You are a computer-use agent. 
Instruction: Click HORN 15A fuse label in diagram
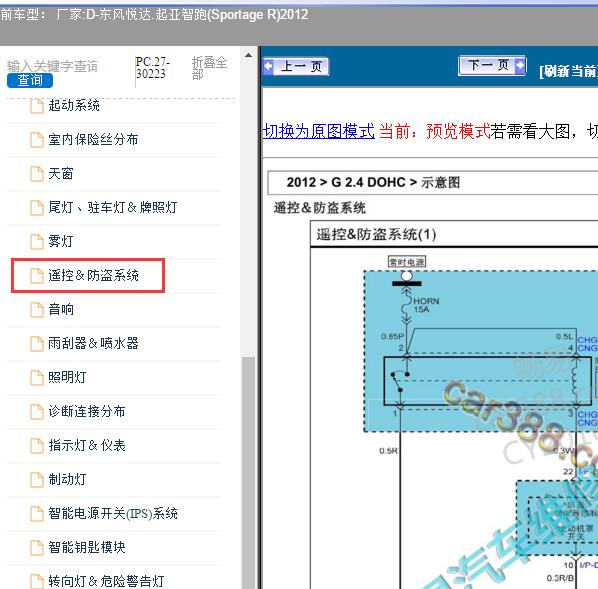pos(426,305)
